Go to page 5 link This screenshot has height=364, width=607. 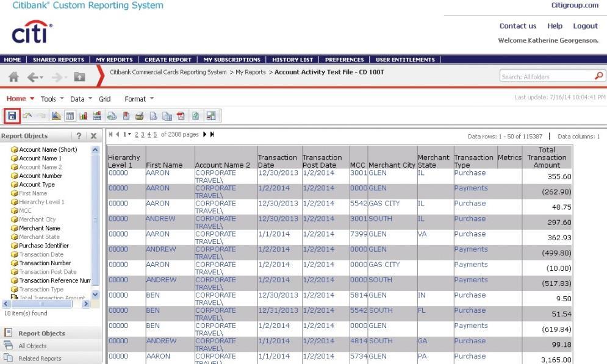pos(155,134)
